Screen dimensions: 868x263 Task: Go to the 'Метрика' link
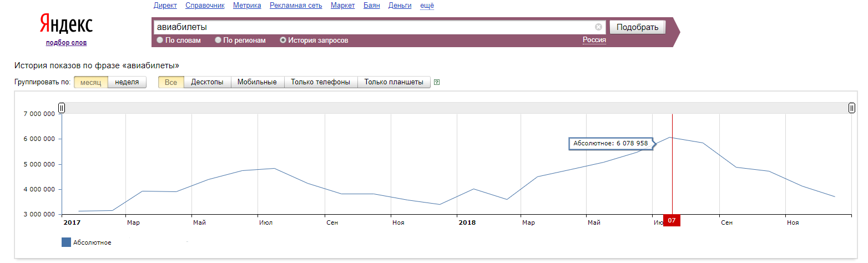pyautogui.click(x=247, y=6)
